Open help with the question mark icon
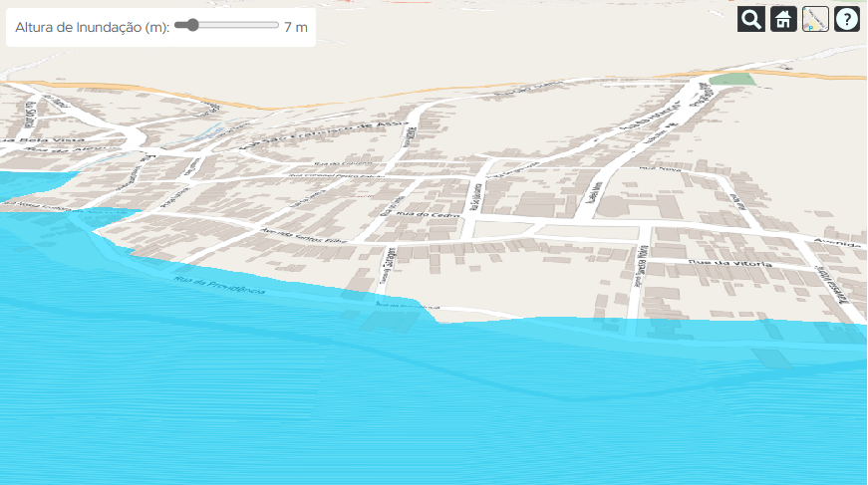Viewport: 868px width, 485px height. pyautogui.click(x=847, y=19)
